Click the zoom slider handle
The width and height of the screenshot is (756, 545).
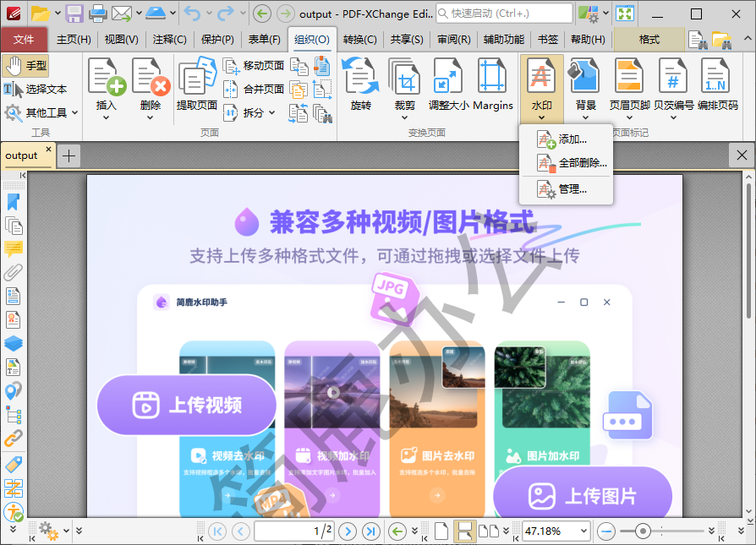644,531
